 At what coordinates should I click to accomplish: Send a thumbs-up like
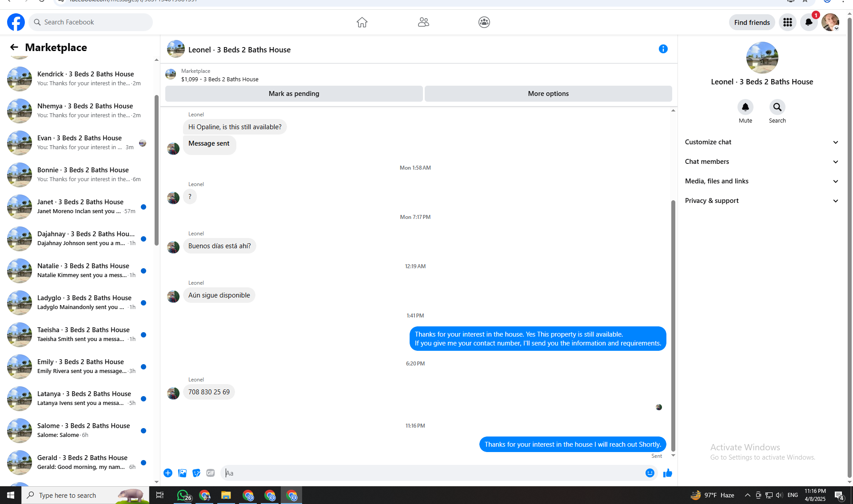pyautogui.click(x=667, y=473)
